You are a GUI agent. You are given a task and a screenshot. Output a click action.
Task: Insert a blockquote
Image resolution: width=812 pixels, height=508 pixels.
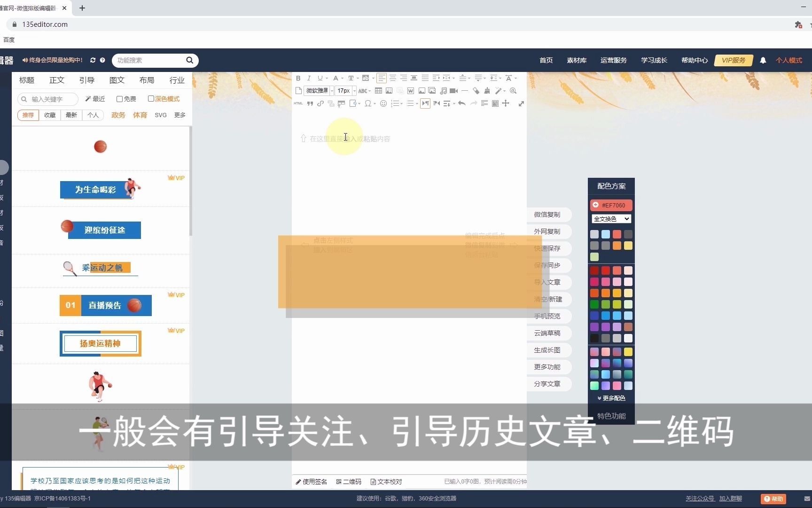tap(310, 103)
